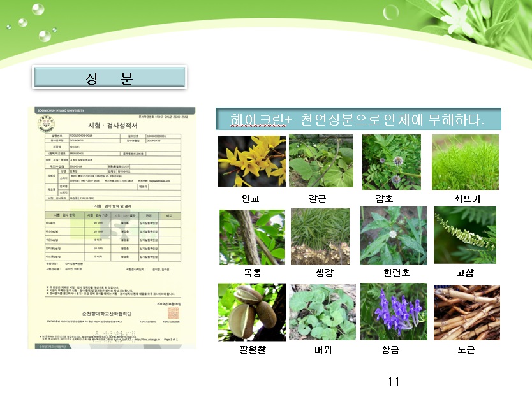Click the green 쇠뜨기 horsetail photo
Screen dimensions: 532x397
tap(464, 162)
